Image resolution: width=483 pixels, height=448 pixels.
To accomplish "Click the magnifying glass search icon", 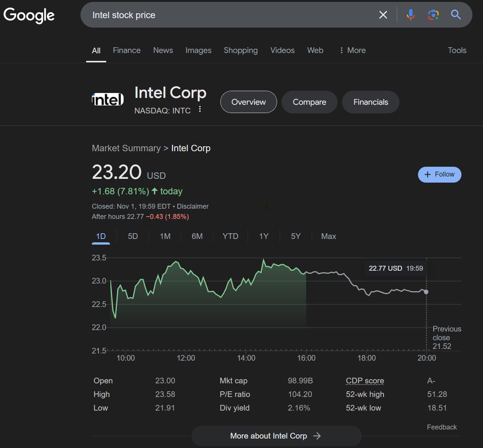I will click(456, 15).
